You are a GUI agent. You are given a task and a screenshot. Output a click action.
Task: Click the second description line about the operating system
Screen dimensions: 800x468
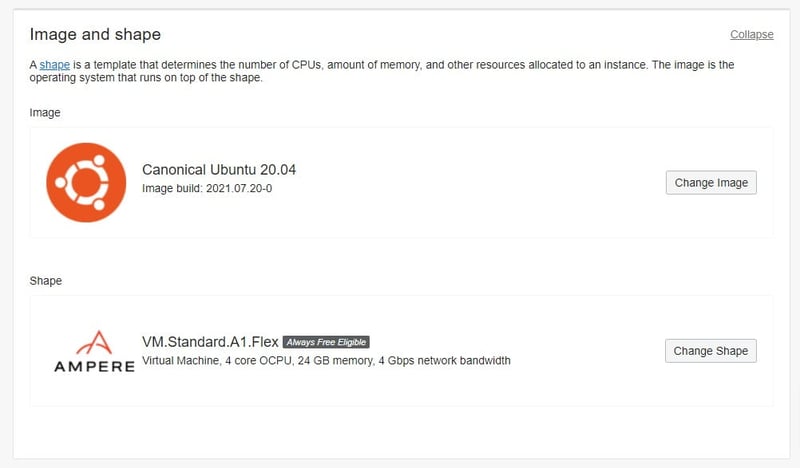[x=146, y=79]
